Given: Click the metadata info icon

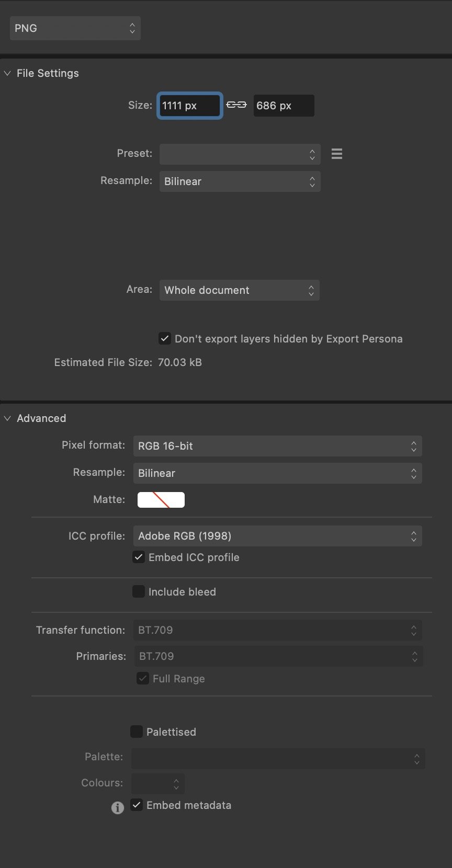Looking at the screenshot, I should point(118,808).
